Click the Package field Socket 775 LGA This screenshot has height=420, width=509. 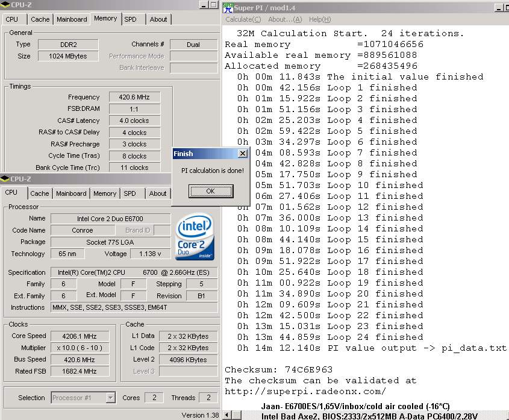point(110,242)
